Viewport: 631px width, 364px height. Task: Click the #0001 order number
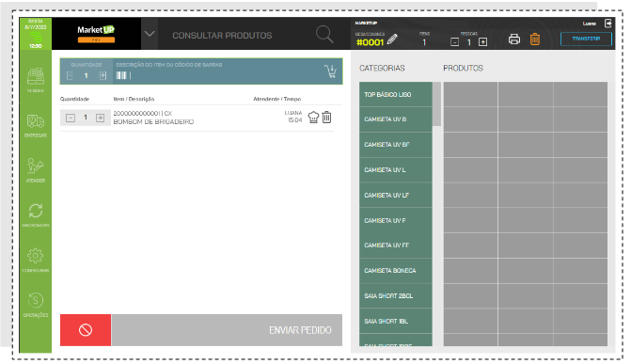(370, 42)
